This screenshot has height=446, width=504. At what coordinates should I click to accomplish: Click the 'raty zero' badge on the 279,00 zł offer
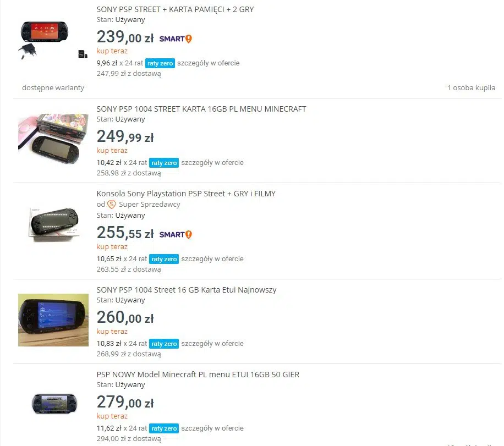tap(164, 428)
